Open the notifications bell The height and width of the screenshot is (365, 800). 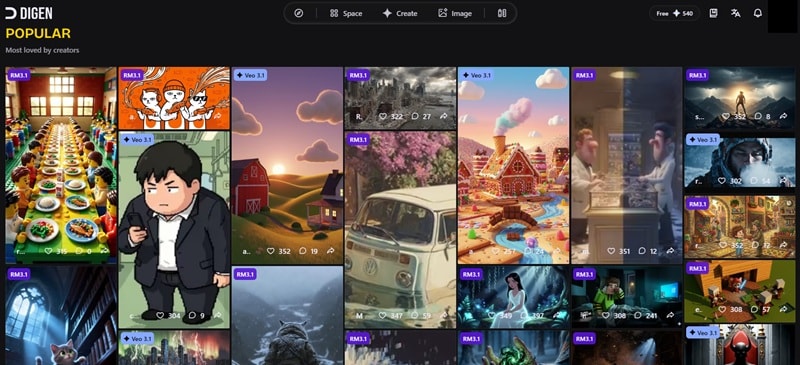[x=758, y=13]
